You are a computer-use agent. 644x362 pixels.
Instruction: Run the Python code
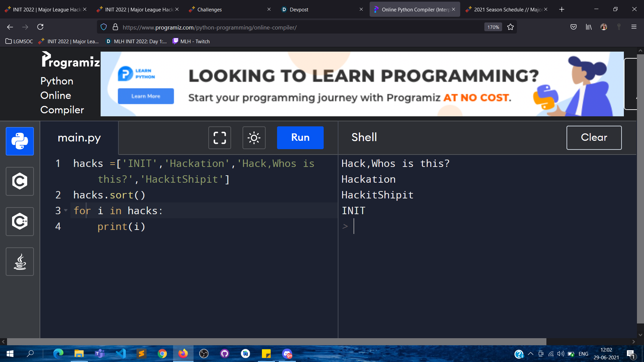tap(300, 138)
